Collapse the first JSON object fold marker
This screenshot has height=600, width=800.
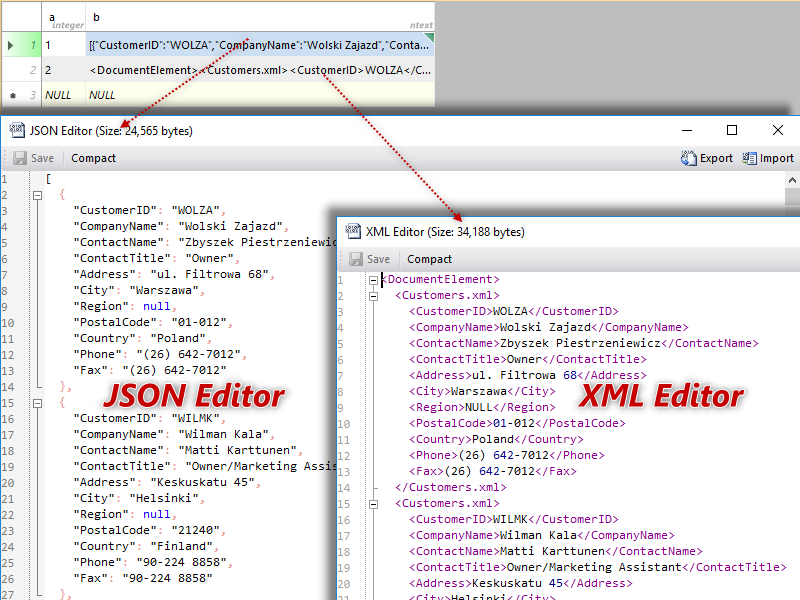click(37, 195)
